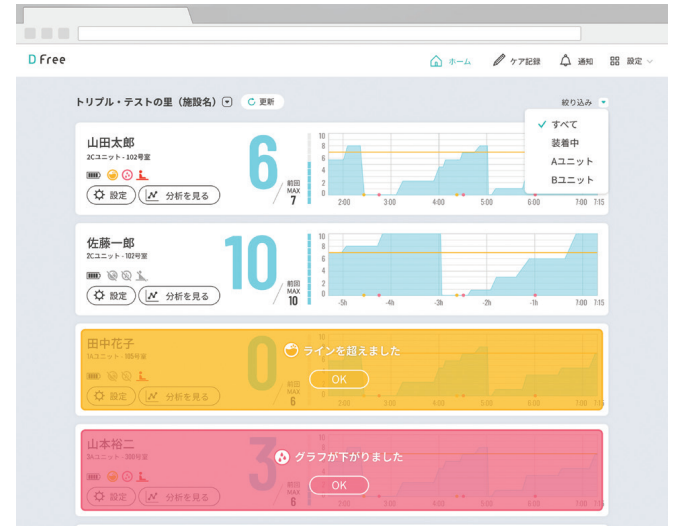
Task: Open facility name dropdown arrow
Action: (x=227, y=102)
